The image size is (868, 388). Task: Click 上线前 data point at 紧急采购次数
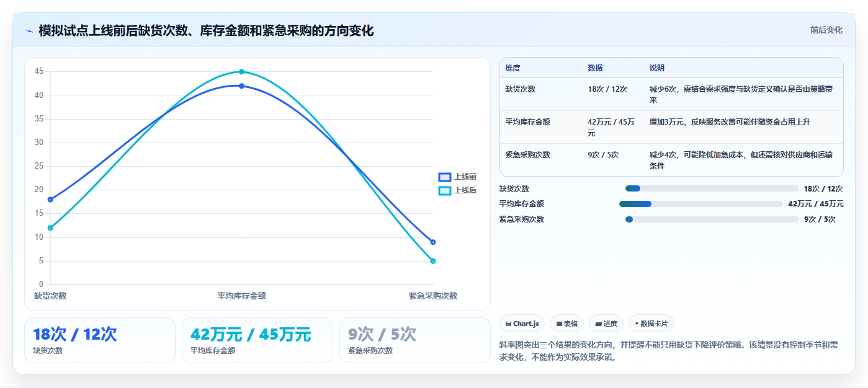(x=433, y=242)
